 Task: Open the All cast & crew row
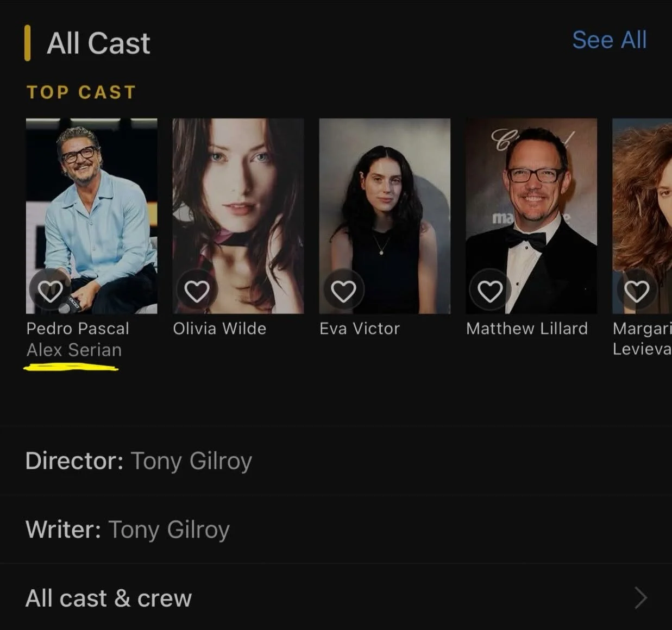click(x=336, y=598)
